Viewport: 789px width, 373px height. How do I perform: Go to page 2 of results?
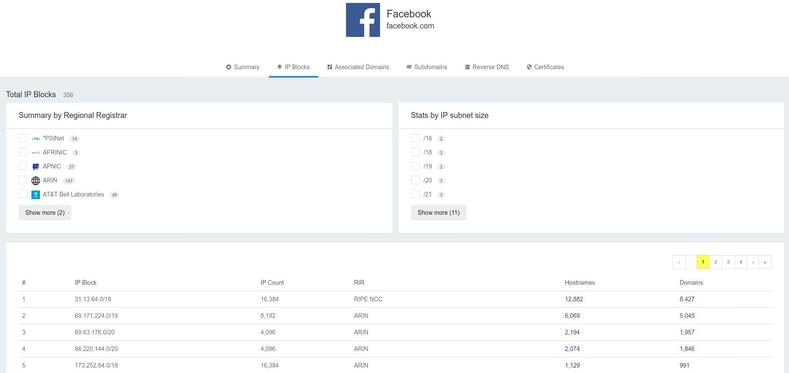click(x=716, y=262)
